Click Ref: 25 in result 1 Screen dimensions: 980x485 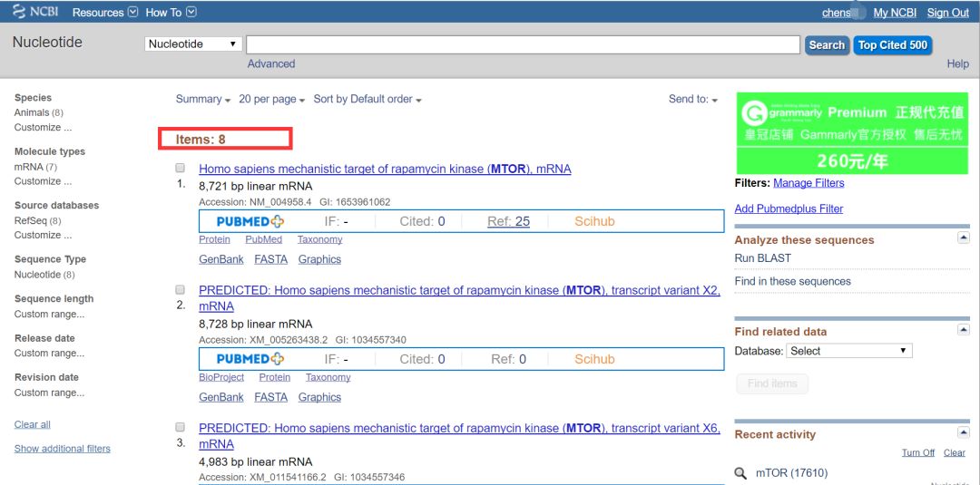coord(508,221)
